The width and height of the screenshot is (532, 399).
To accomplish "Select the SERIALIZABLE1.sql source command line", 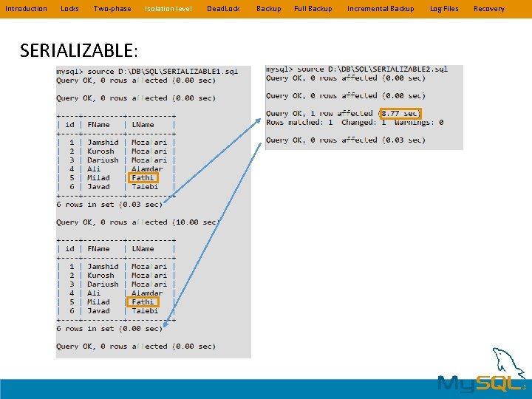I will (147, 72).
